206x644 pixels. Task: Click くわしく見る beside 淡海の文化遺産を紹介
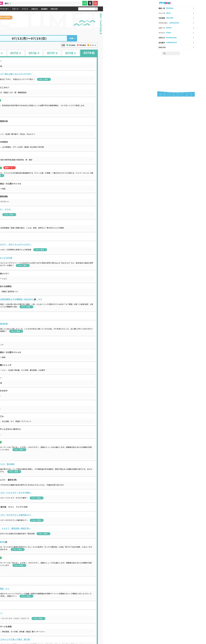[x=43, y=534]
